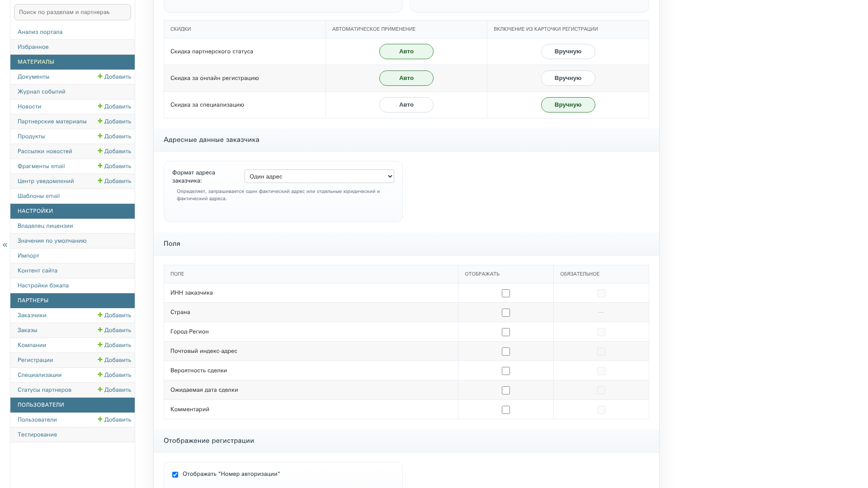868x488 pixels.
Task: Set Авто for Скидка партнерского статуса
Action: tap(406, 52)
